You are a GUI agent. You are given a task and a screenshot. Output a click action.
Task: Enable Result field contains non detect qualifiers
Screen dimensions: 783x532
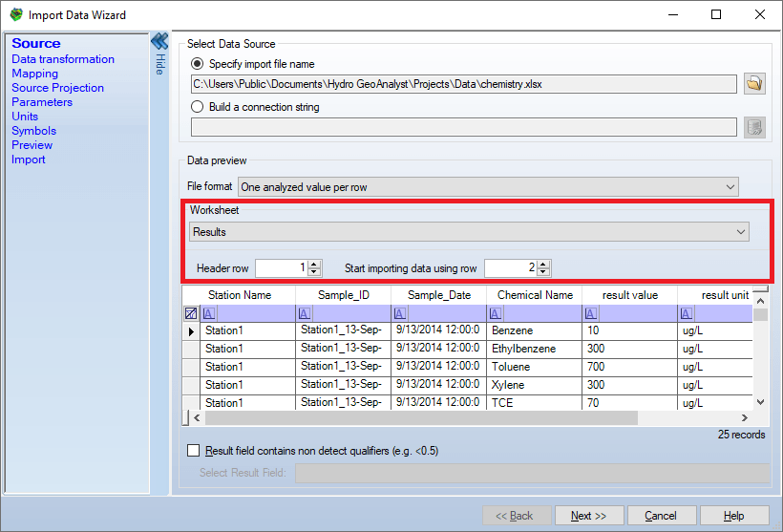pyautogui.click(x=193, y=451)
